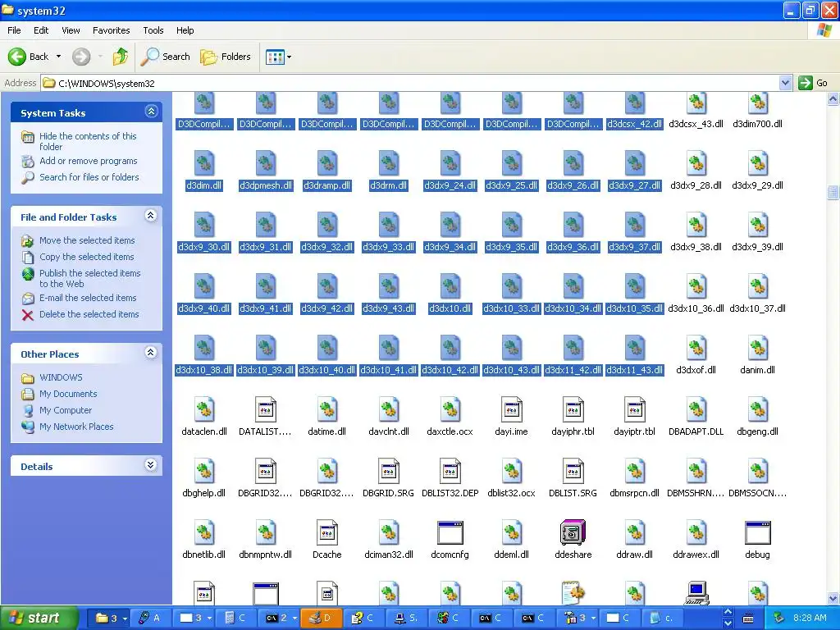840x630 pixels.
Task: Open the Back history dropdown arrow
Action: pyautogui.click(x=58, y=57)
